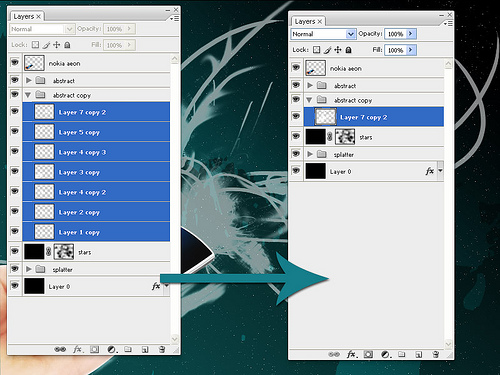Select Layer 7 copy 2 in right panel
Screen dimensions: 500x375
point(374,117)
